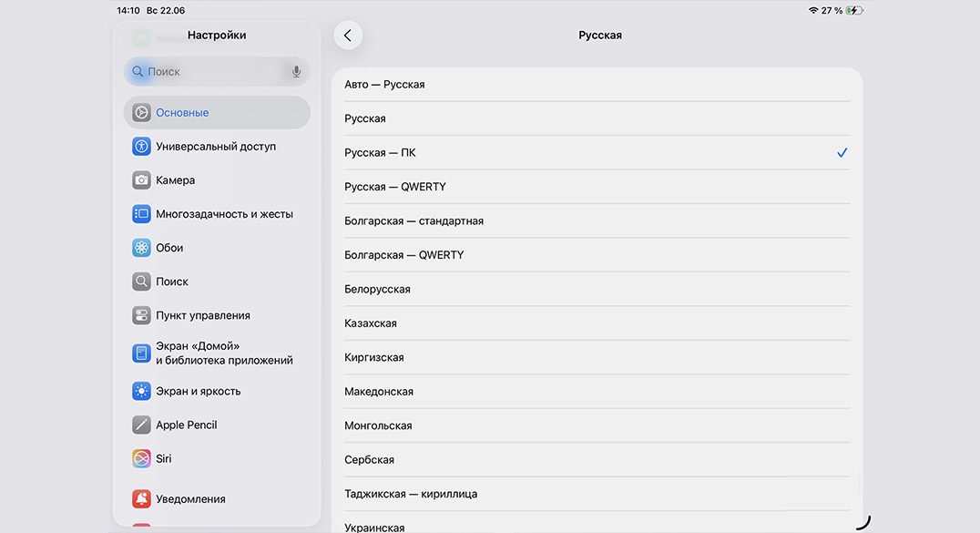Choose Сербская keyboard layout
The width and height of the screenshot is (980, 533).
596,460
